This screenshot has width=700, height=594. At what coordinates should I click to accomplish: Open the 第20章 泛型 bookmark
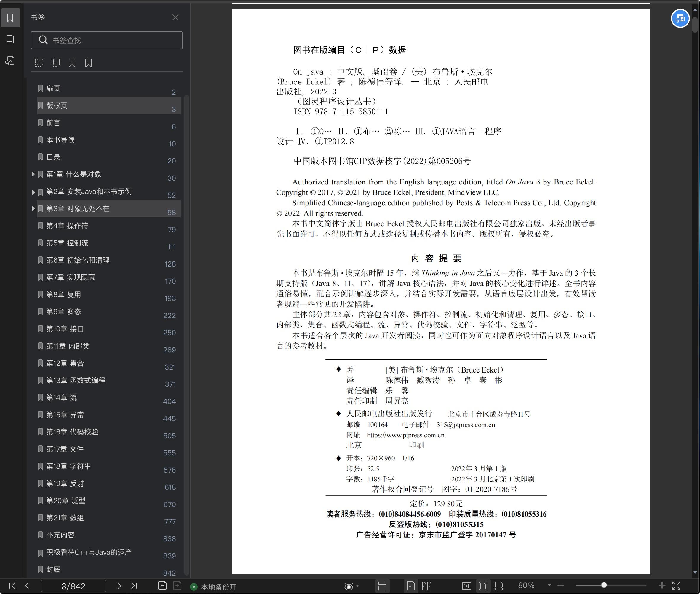pos(108,501)
